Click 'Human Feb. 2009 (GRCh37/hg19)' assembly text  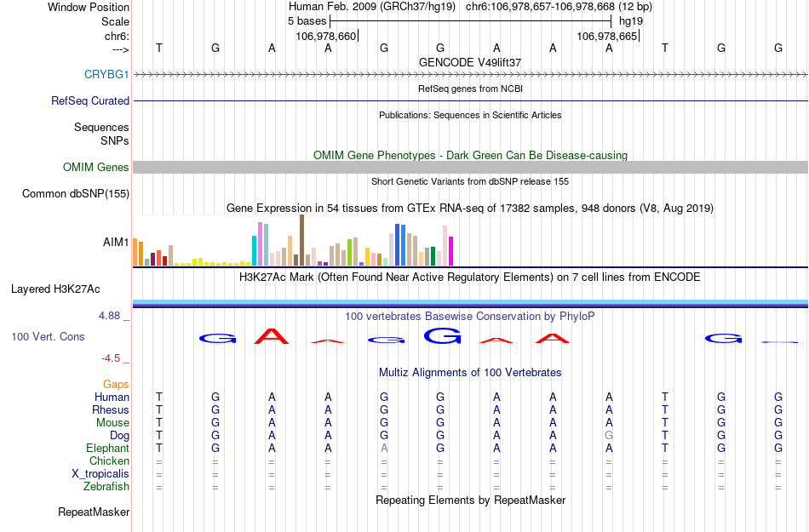(x=372, y=7)
